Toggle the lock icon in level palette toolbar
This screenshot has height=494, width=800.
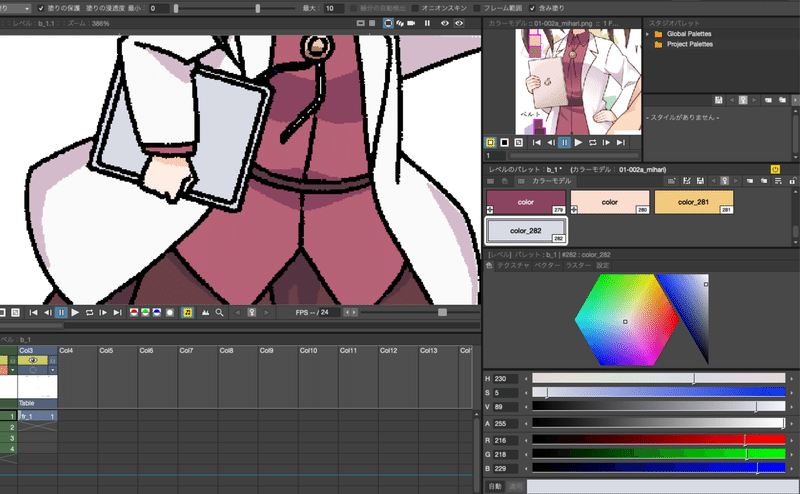pyautogui.click(x=792, y=181)
